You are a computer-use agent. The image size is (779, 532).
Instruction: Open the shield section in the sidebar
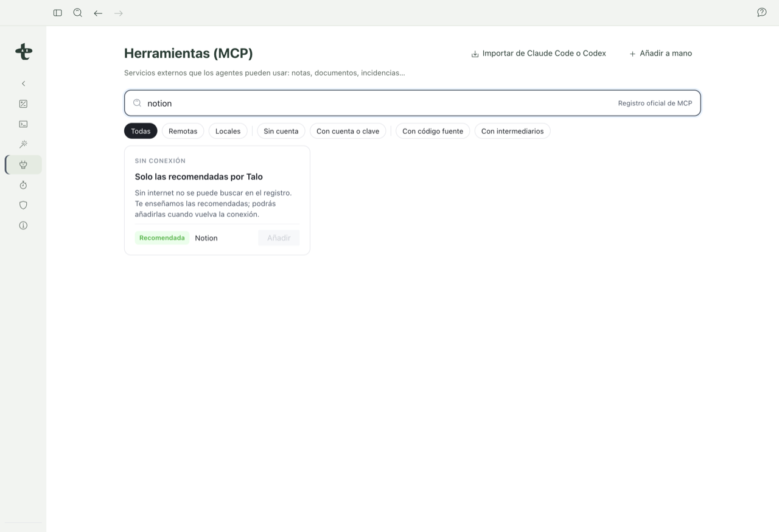pos(23,205)
